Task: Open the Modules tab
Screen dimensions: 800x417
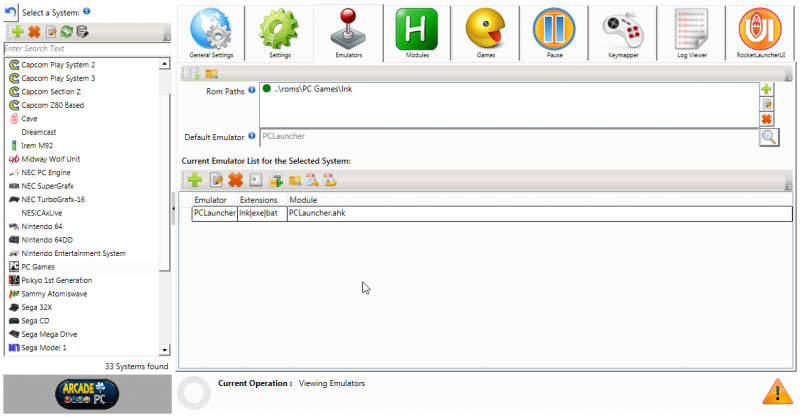Action: pyautogui.click(x=417, y=33)
